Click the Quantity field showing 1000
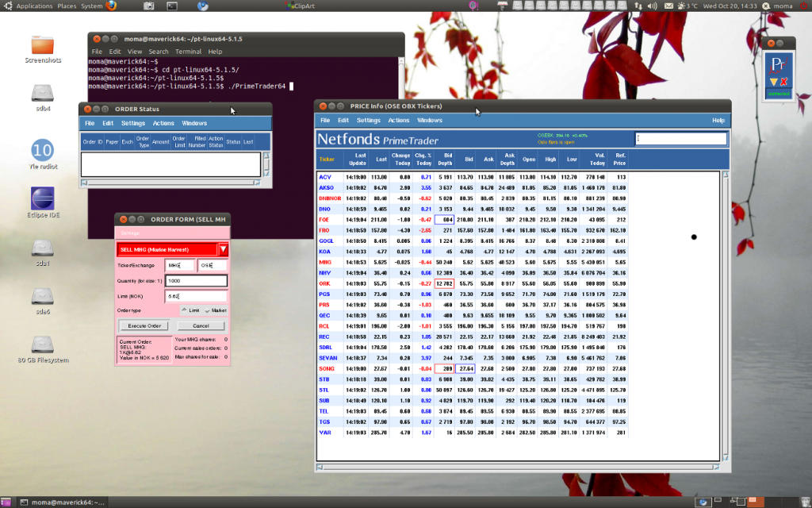 click(196, 280)
